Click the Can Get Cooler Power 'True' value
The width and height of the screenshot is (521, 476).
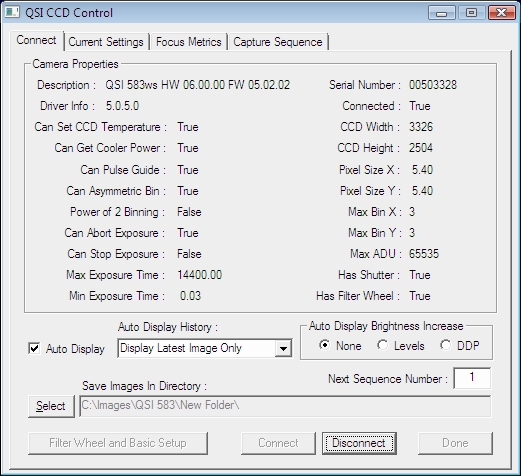pyautogui.click(x=188, y=148)
